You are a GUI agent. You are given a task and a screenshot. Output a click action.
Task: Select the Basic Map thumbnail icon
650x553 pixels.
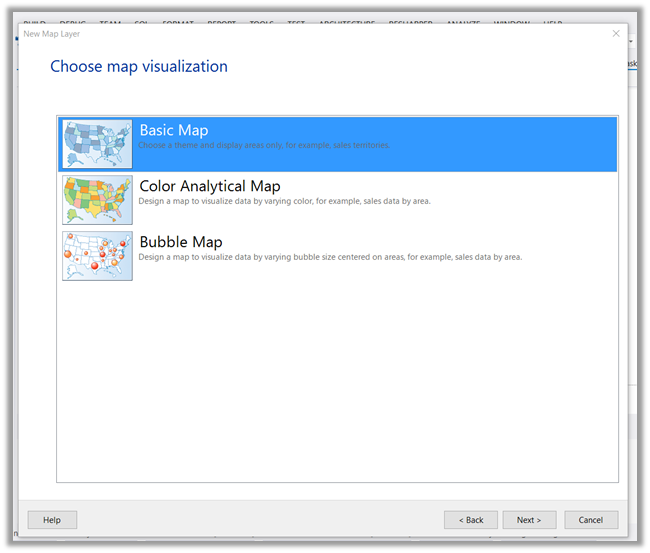coord(97,144)
